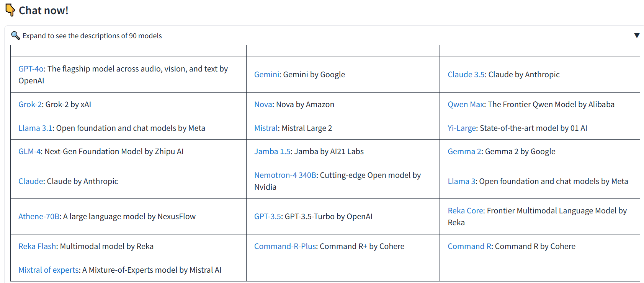
Task: Open the GLM-4 link
Action: click(29, 151)
